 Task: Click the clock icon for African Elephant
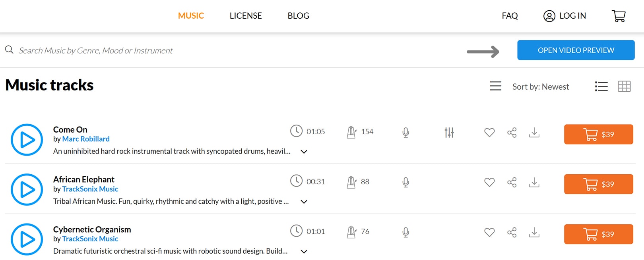[x=296, y=181]
